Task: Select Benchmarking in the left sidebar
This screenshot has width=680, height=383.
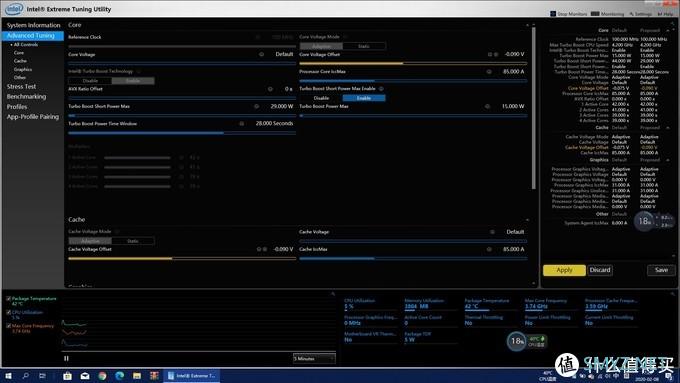Action: (x=26, y=96)
